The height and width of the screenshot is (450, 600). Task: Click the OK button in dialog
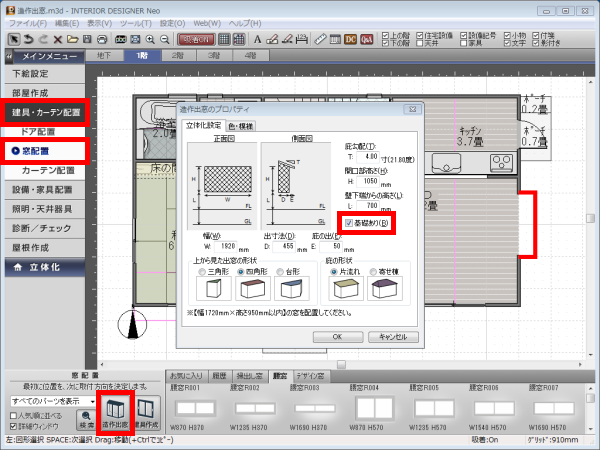(x=338, y=337)
